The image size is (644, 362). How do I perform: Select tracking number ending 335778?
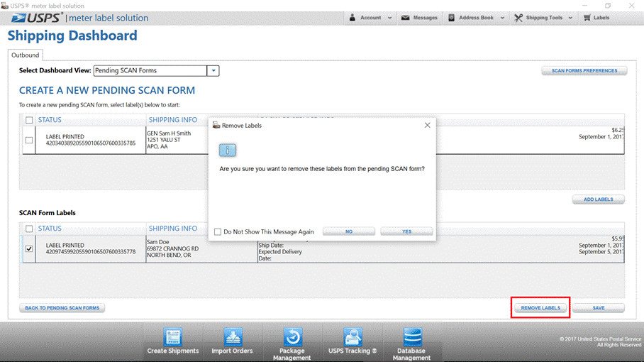pyautogui.click(x=90, y=252)
